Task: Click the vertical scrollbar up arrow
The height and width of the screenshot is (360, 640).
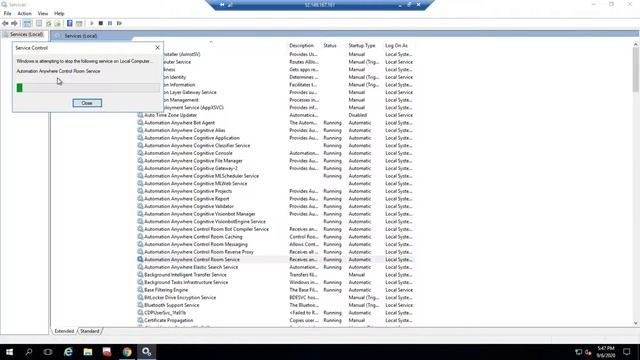Action: (x=636, y=44)
